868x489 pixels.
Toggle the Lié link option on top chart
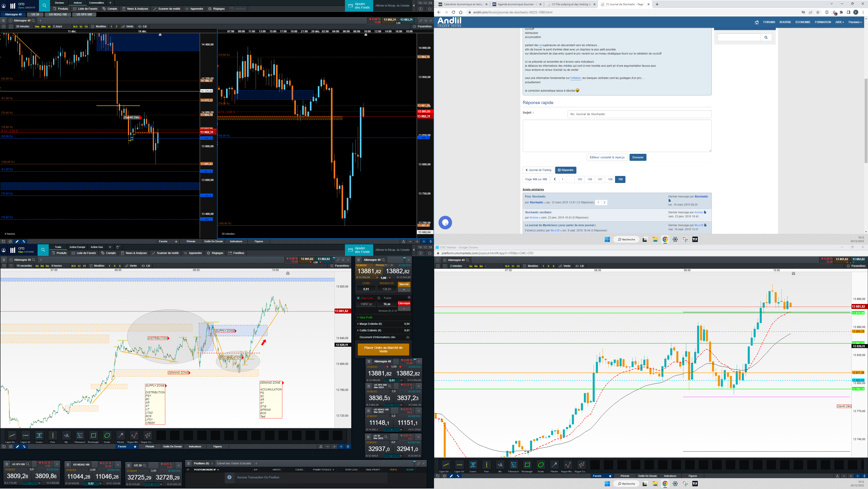click(x=143, y=26)
